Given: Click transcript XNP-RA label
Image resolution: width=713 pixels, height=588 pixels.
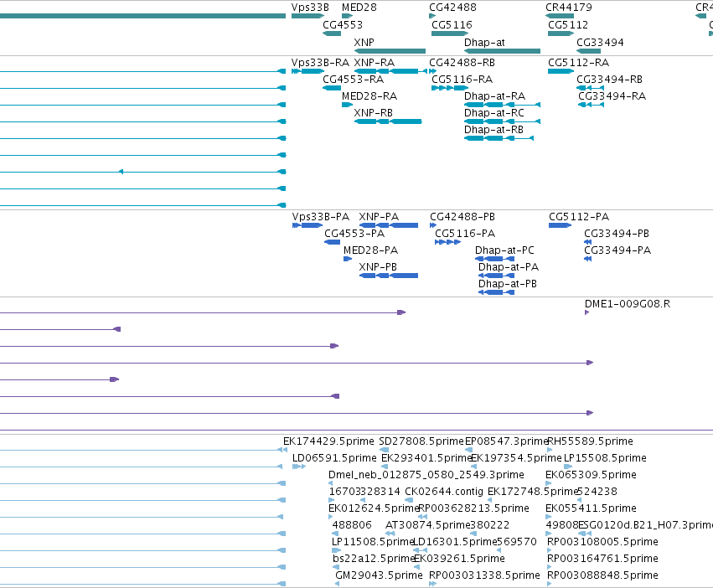Looking at the screenshot, I should (375, 62).
